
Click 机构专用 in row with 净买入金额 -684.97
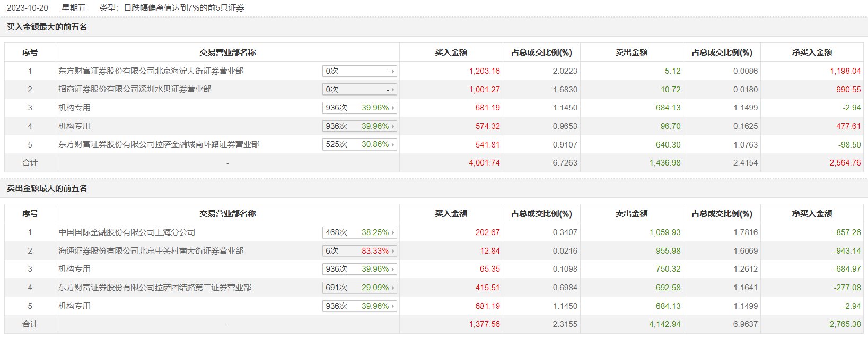[x=74, y=269]
